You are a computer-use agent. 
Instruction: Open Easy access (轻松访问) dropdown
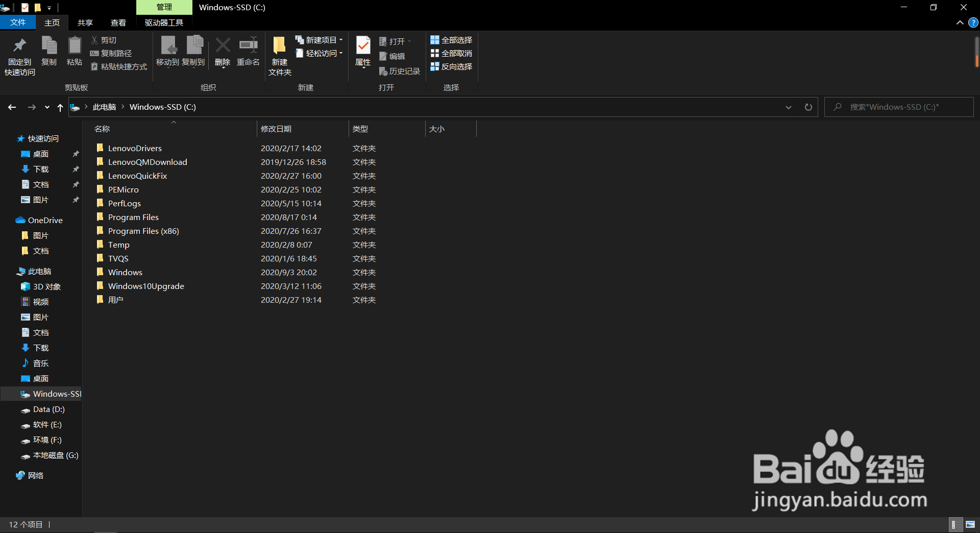point(319,53)
